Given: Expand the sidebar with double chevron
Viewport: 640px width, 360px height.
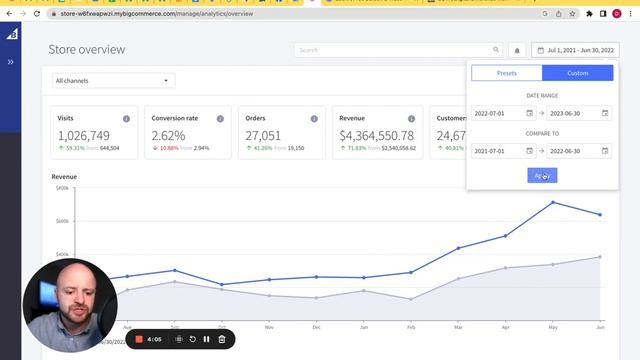Looking at the screenshot, I should tap(11, 62).
